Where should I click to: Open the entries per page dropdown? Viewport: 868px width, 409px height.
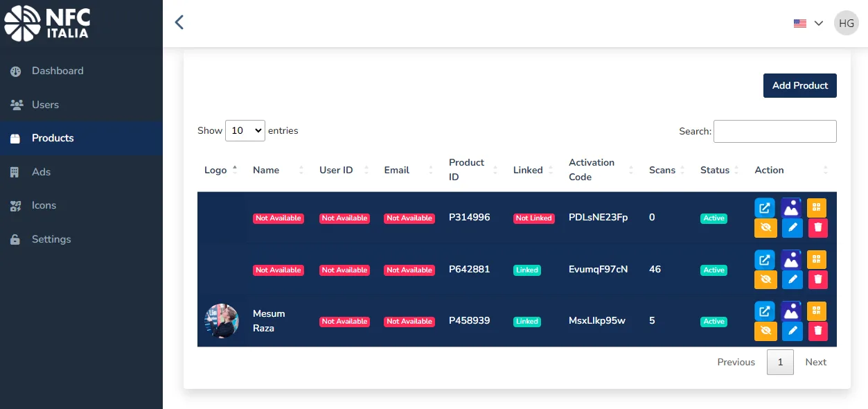click(245, 130)
